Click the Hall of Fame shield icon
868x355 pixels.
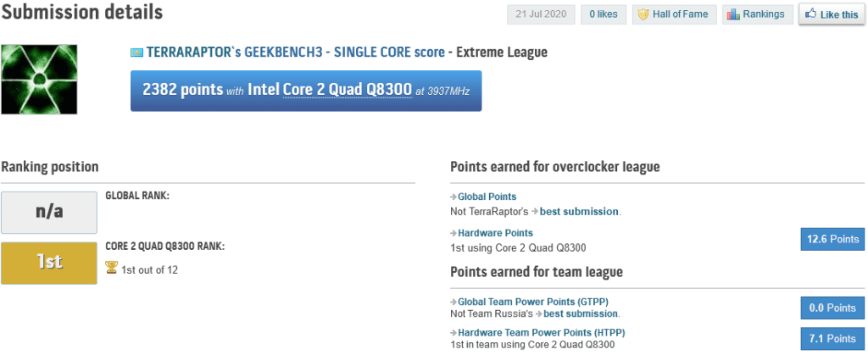(x=643, y=14)
